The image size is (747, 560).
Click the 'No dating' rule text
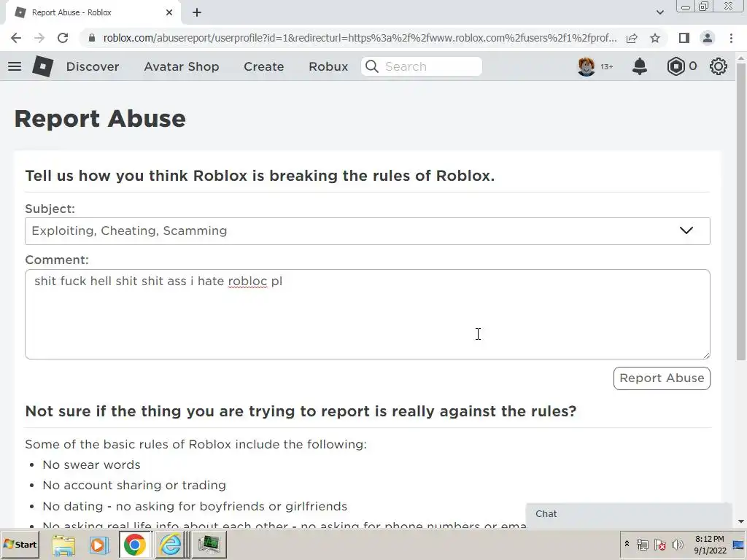(195, 506)
